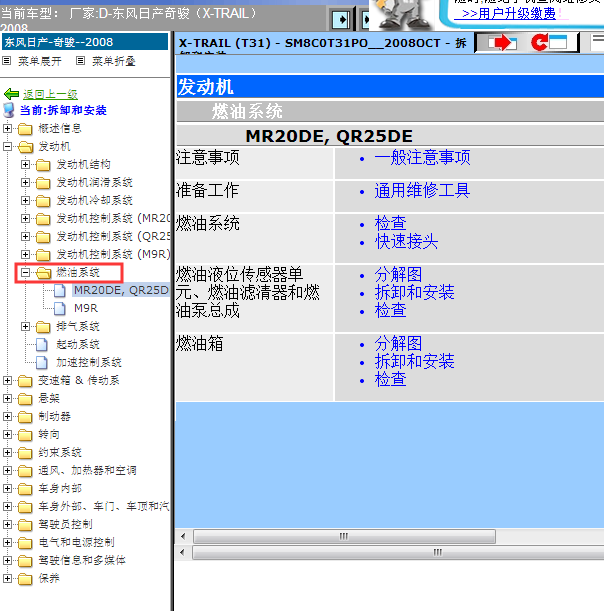Click the 发动机 open folder icon
This screenshot has width=604, height=611.
pyautogui.click(x=25, y=147)
